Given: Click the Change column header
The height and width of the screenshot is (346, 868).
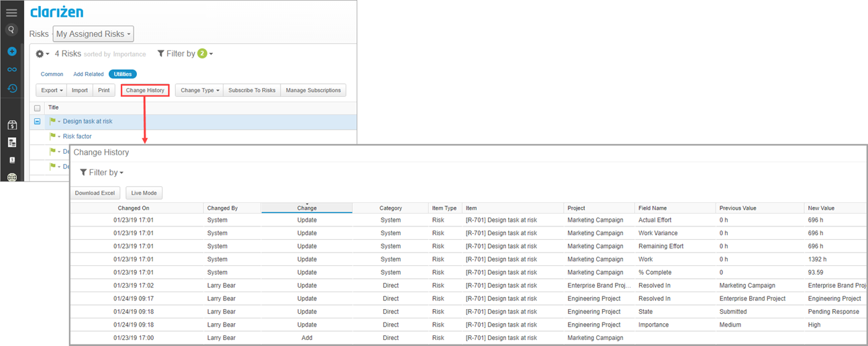Looking at the screenshot, I should coord(307,208).
